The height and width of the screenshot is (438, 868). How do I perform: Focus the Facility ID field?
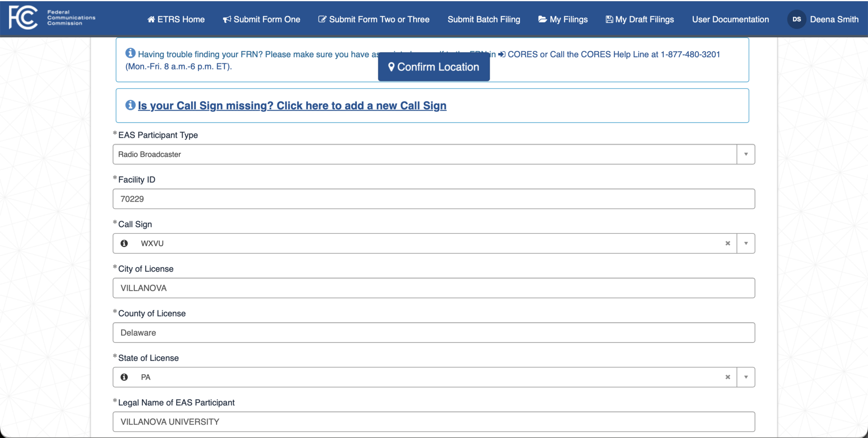[x=434, y=199]
